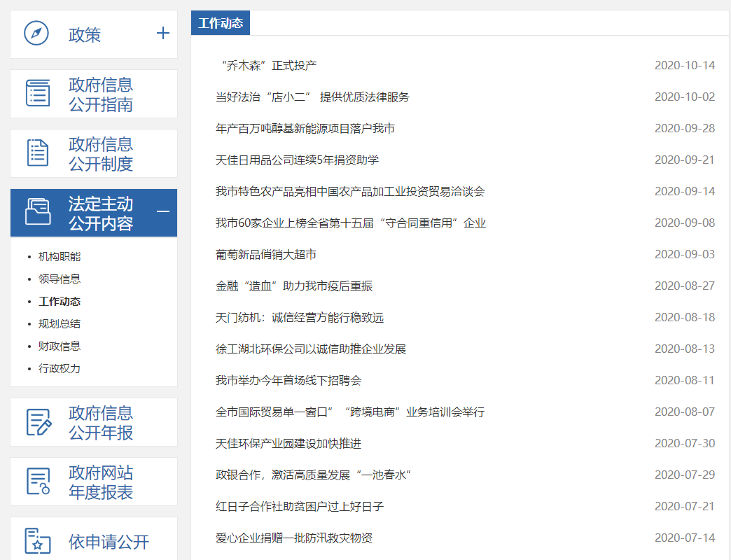Viewport: 731px width, 560px height.
Task: Click the 政府信息公开指南 list icon
Action: pyautogui.click(x=38, y=93)
